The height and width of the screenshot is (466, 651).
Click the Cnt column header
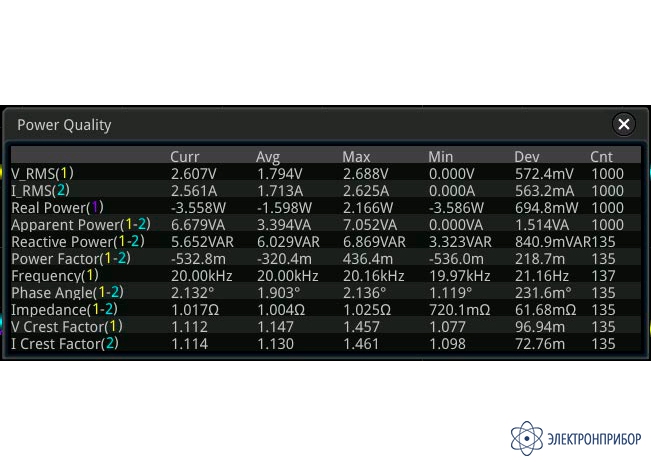tap(601, 157)
